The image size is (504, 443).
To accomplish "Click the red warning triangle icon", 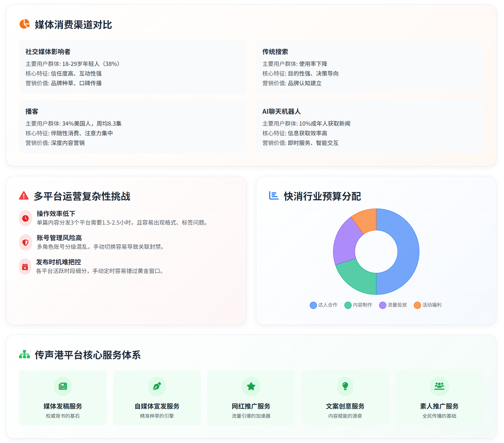I will pos(24,196).
